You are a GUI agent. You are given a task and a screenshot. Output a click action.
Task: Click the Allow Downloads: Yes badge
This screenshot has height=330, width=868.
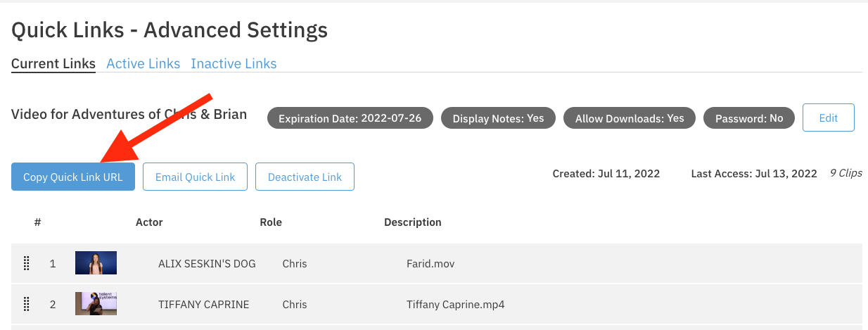pos(630,118)
